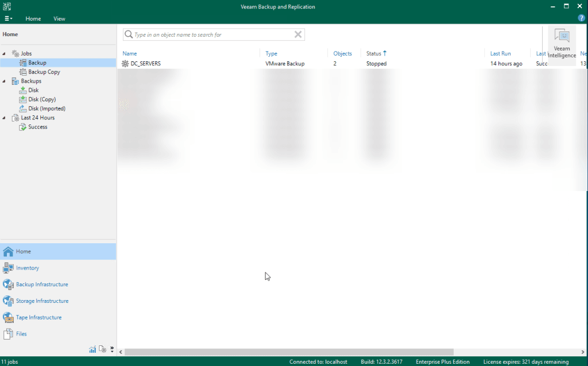Click the Disk (Copy) icon
588x366 pixels.
point(23,99)
